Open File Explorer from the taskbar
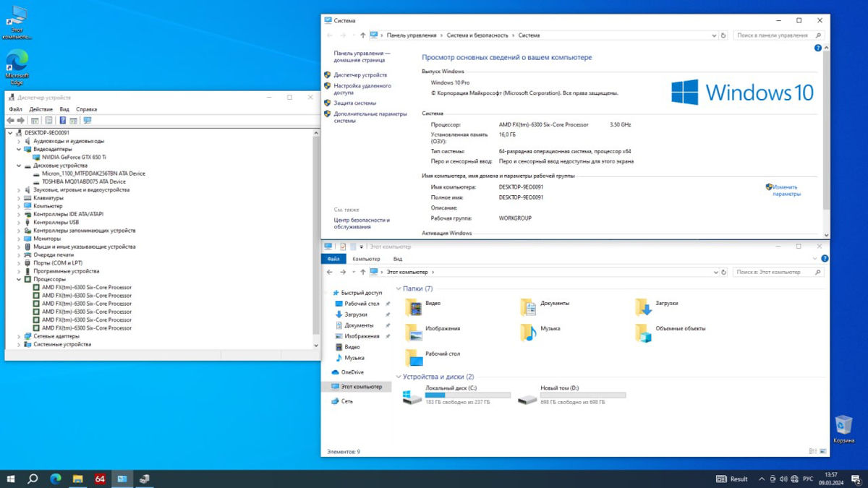Image resolution: width=868 pixels, height=488 pixels. click(x=77, y=479)
